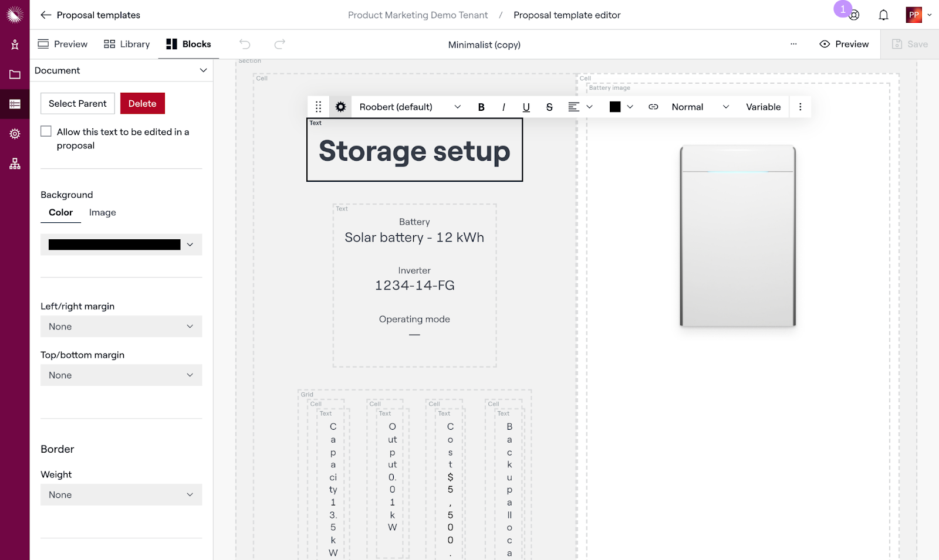Screen dimensions: 939x560
Task: Open text toolbar more options menu
Action: coord(800,107)
